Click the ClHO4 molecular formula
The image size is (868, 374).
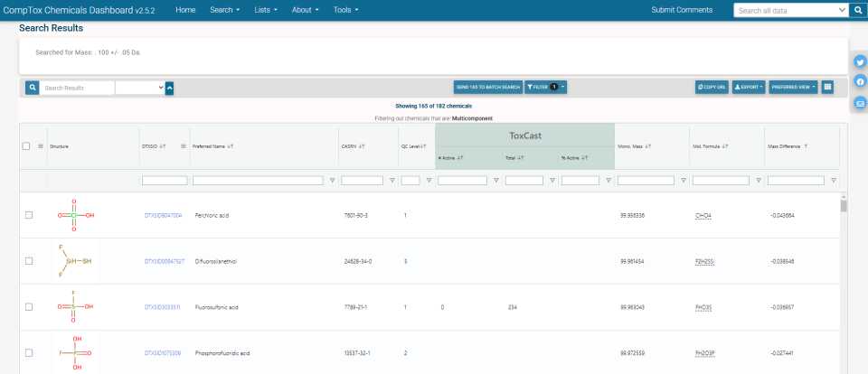[x=703, y=215]
